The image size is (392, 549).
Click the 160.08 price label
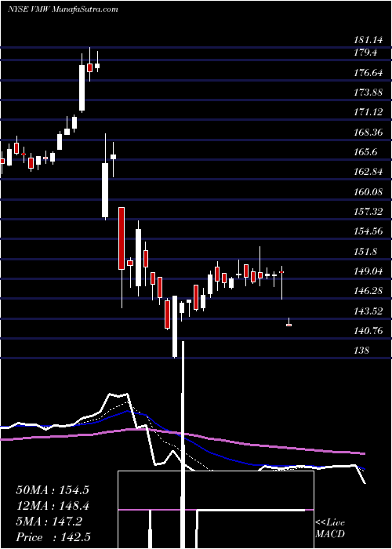368,192
